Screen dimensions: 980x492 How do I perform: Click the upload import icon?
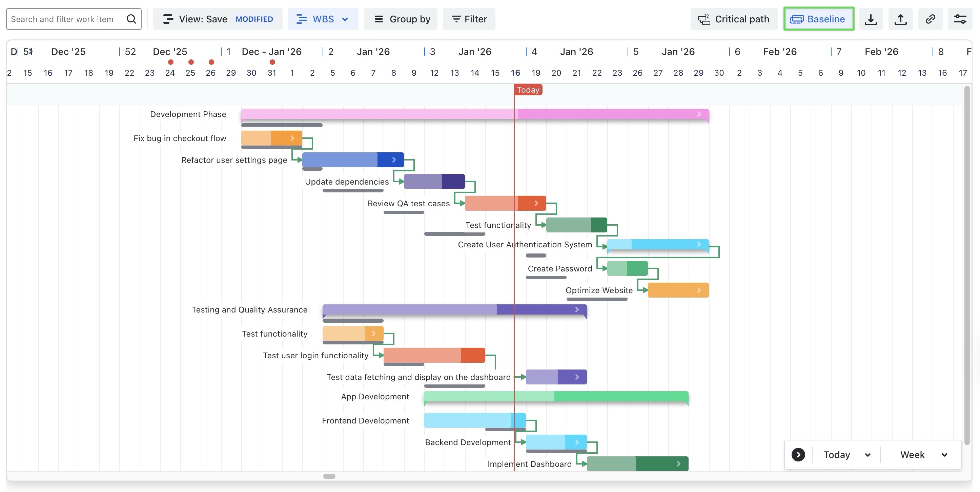pos(900,19)
